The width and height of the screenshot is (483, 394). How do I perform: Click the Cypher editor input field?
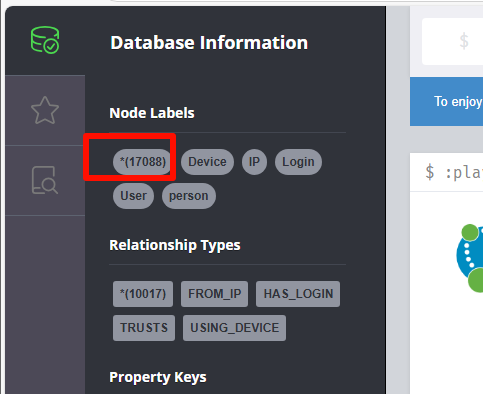(x=452, y=41)
